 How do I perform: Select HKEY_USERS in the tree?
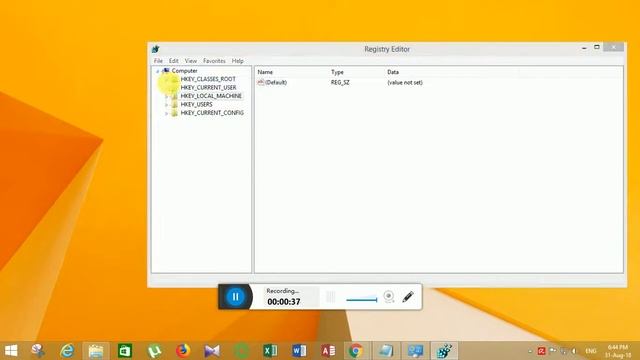click(196, 104)
